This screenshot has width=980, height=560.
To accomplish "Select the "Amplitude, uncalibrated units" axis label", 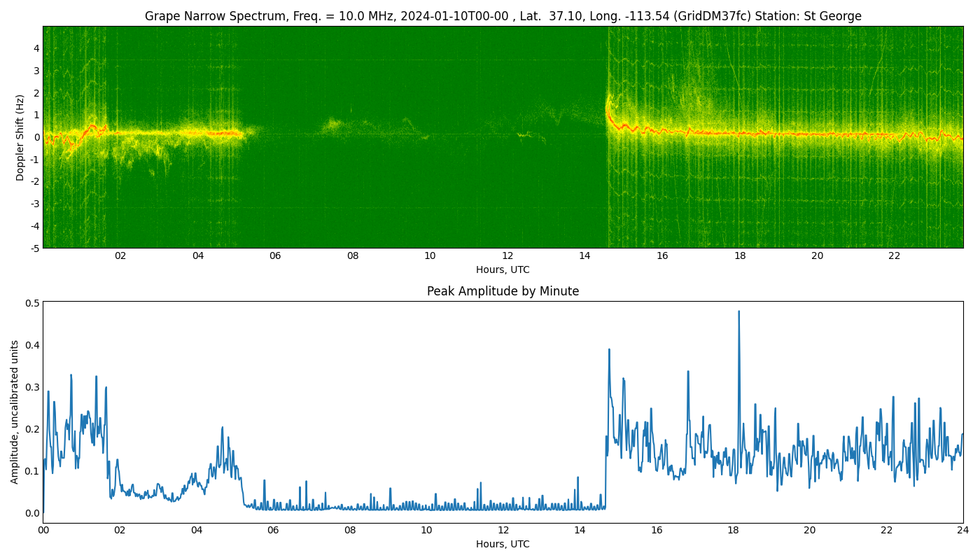I will pos(15,412).
